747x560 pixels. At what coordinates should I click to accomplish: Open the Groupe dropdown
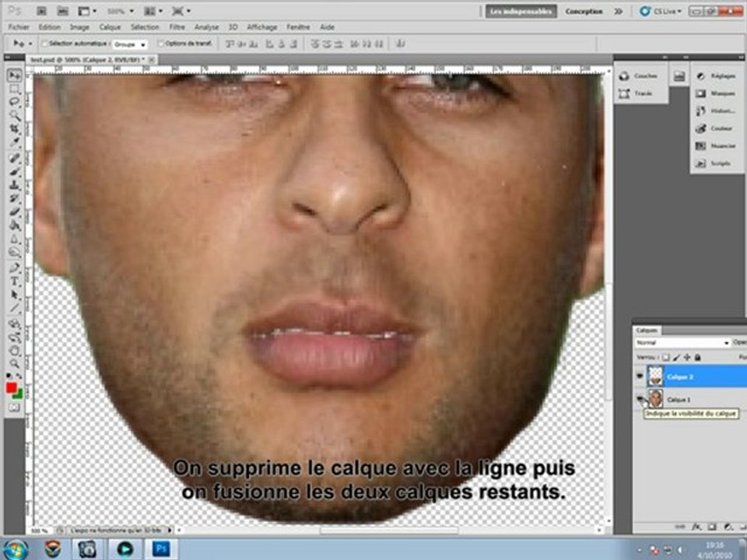[x=130, y=44]
